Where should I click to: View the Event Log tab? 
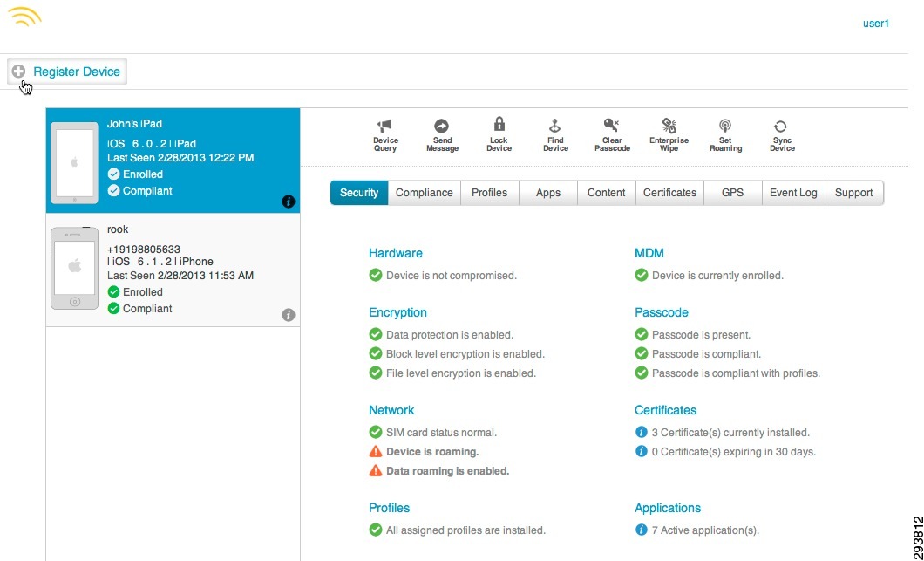pos(792,193)
